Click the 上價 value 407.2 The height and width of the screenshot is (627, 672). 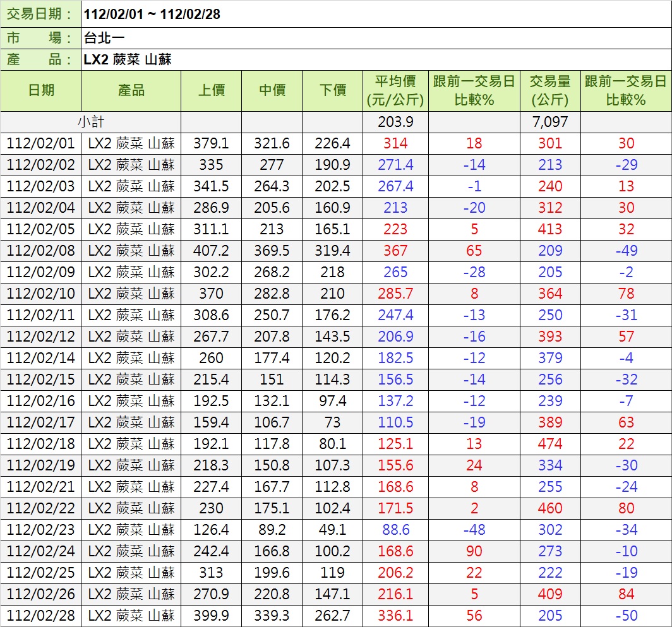(x=211, y=251)
